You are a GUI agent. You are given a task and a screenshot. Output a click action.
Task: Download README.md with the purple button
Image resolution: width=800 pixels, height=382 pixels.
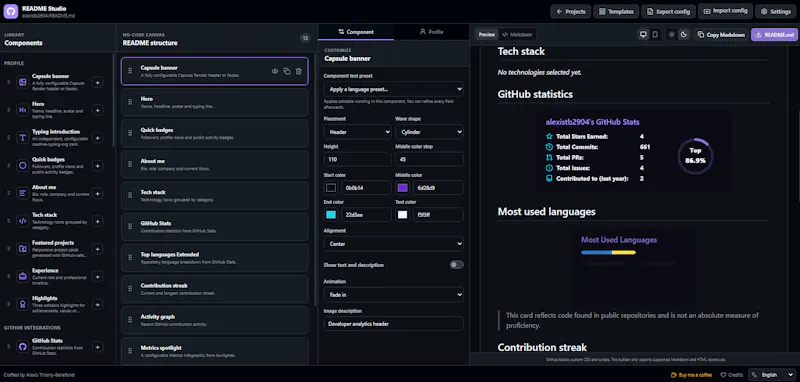click(774, 35)
